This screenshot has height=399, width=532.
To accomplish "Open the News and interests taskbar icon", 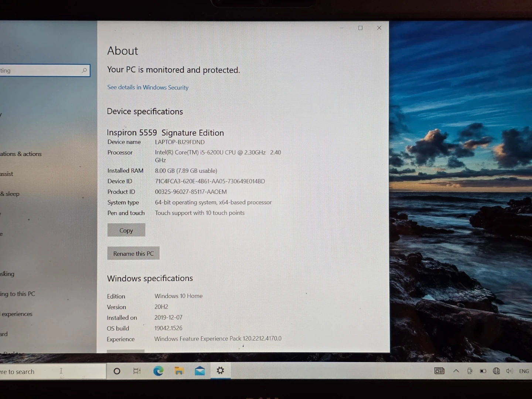I will (439, 371).
